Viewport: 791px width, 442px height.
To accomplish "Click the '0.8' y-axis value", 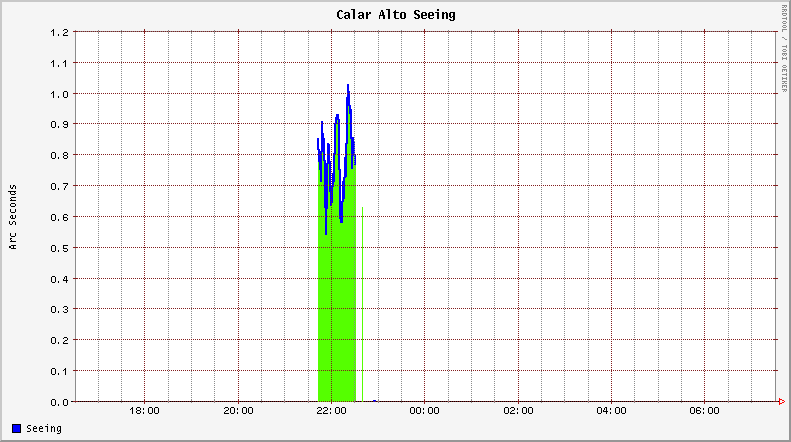I will 59,155.
